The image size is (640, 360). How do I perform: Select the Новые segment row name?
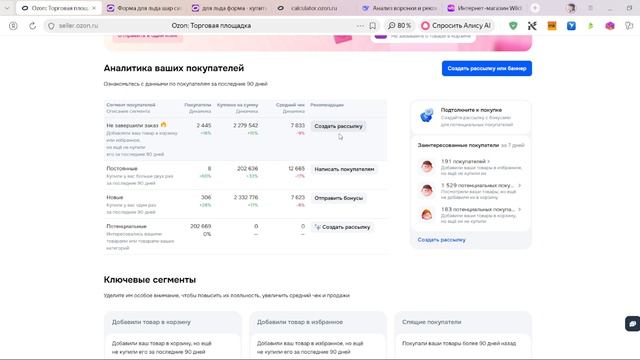pos(115,198)
